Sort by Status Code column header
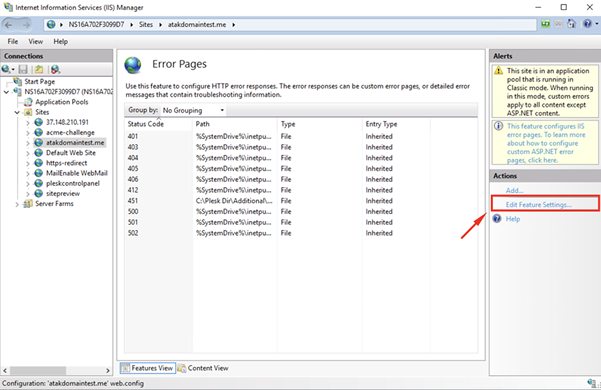 (x=159, y=124)
